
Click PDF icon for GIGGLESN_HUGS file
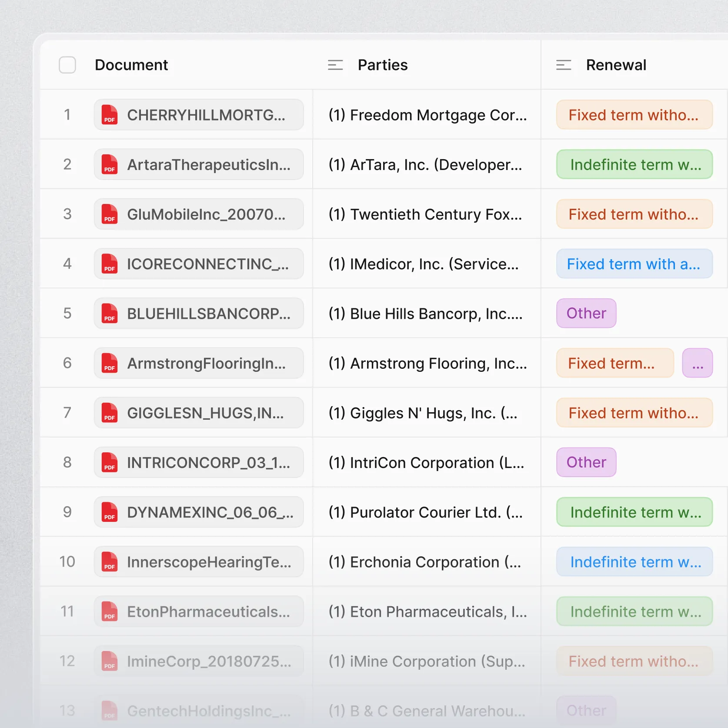pyautogui.click(x=110, y=413)
